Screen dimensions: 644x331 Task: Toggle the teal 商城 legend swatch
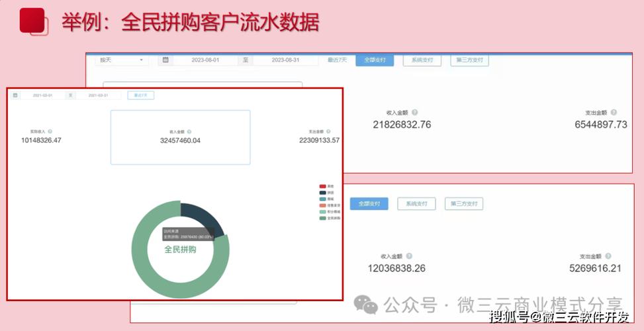tap(323, 199)
